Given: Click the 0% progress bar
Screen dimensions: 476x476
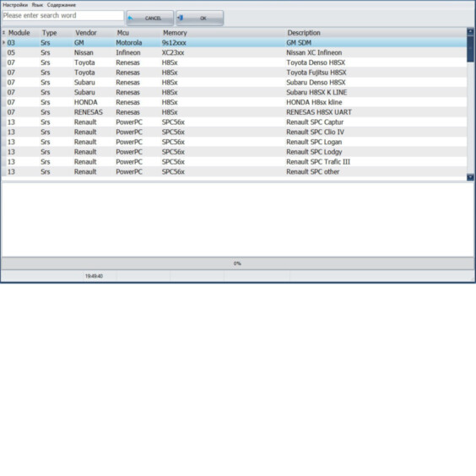Looking at the screenshot, I should pos(237,263).
